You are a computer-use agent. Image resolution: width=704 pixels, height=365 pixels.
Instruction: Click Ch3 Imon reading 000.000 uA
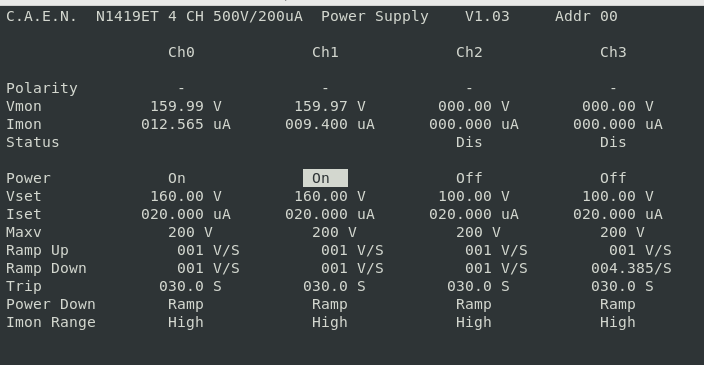point(618,124)
